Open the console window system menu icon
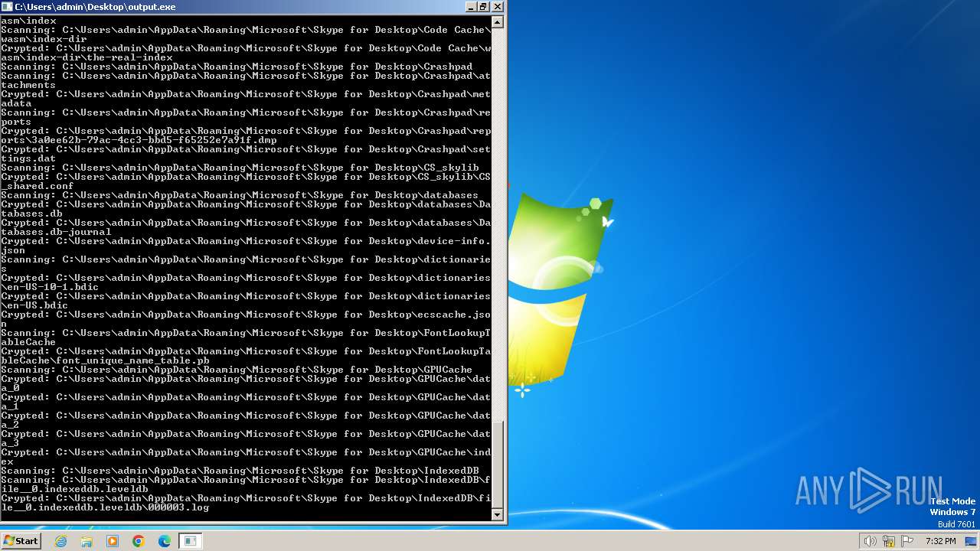 7,7
